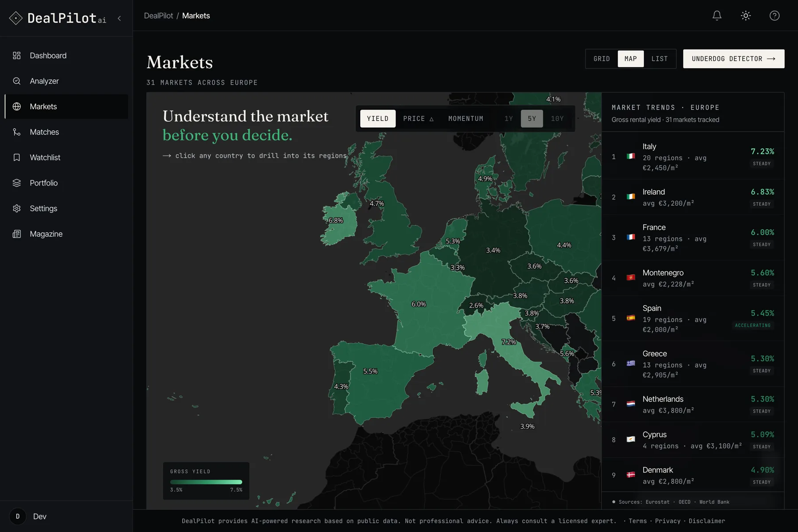Click the DealPilot diamond logo icon
Viewport: 798px width, 532px height.
click(x=16, y=18)
